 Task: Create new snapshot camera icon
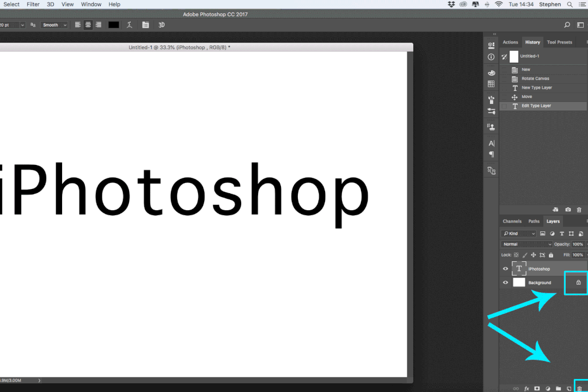(568, 210)
